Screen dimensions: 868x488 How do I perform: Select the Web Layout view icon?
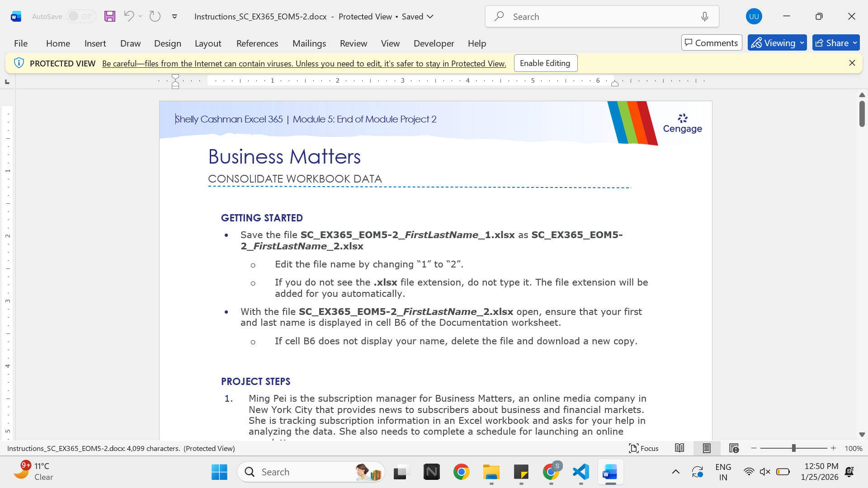734,448
